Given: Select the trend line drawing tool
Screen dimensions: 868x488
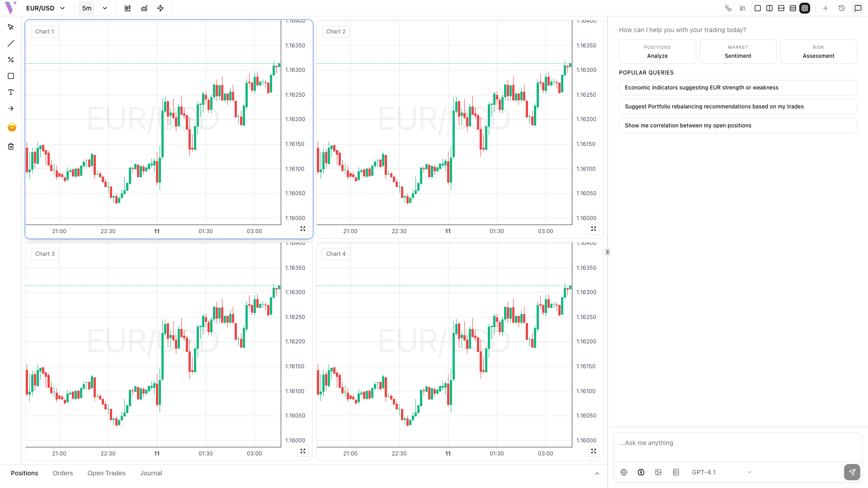Looking at the screenshot, I should click(11, 43).
